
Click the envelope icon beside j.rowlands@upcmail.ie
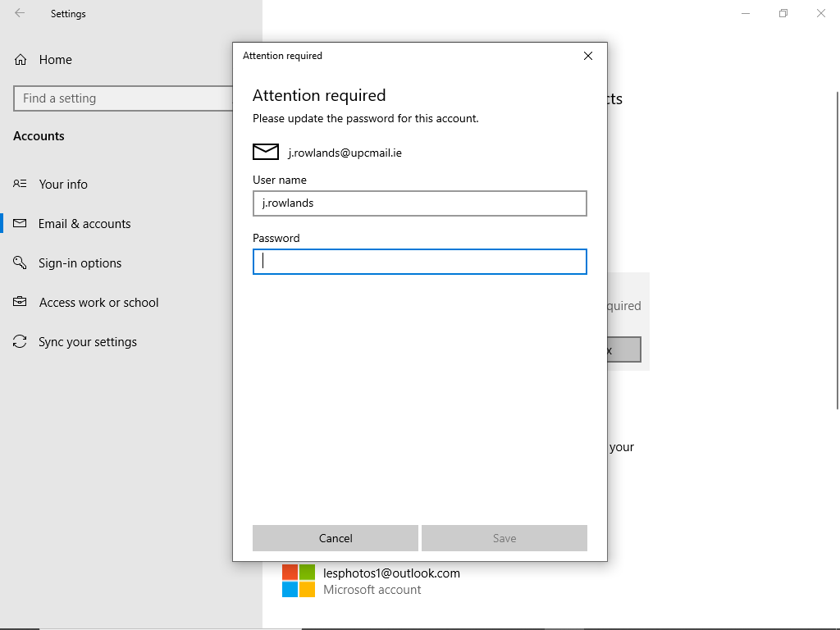pos(266,152)
